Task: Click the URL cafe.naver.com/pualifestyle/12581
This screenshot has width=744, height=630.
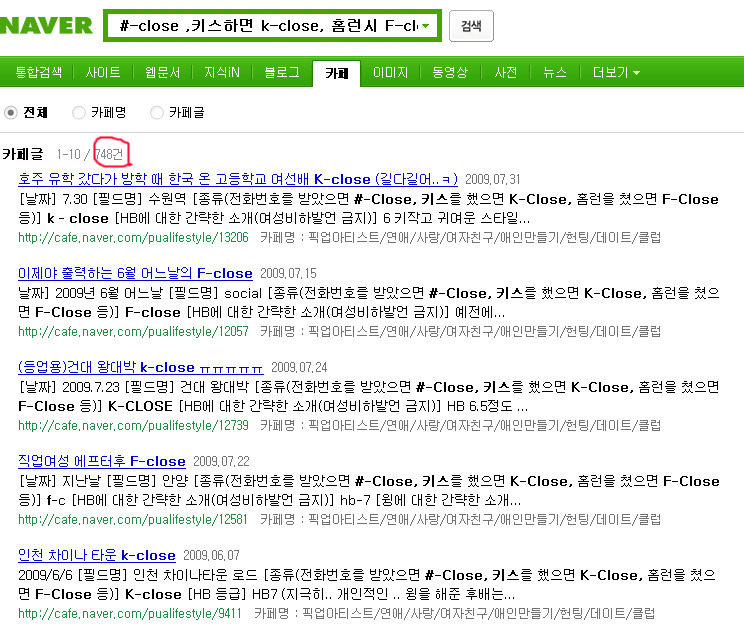Action: [133, 519]
